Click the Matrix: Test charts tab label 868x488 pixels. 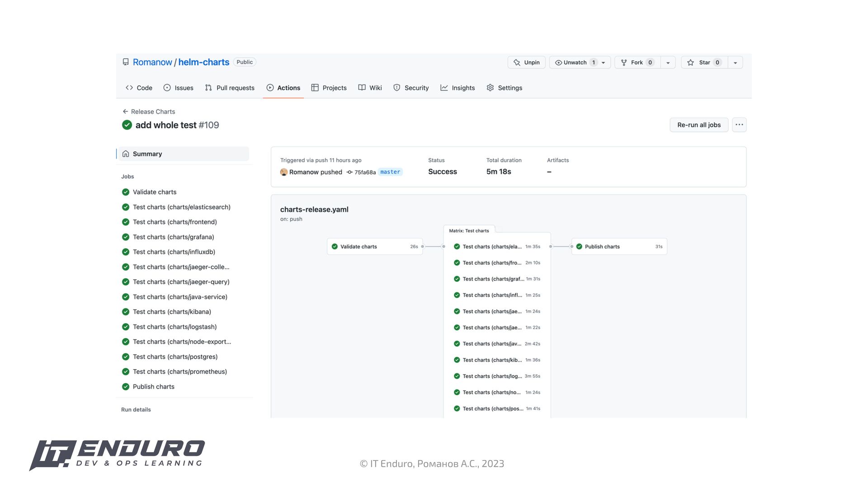point(469,230)
